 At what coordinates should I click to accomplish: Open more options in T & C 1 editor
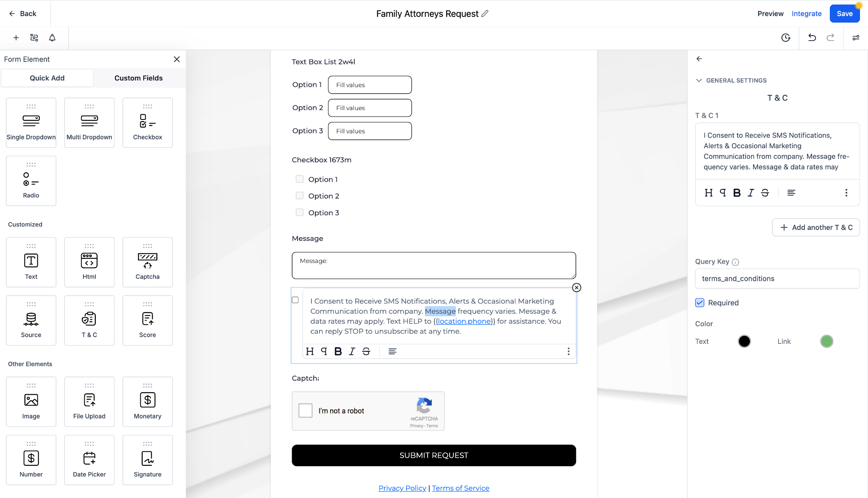coord(846,193)
